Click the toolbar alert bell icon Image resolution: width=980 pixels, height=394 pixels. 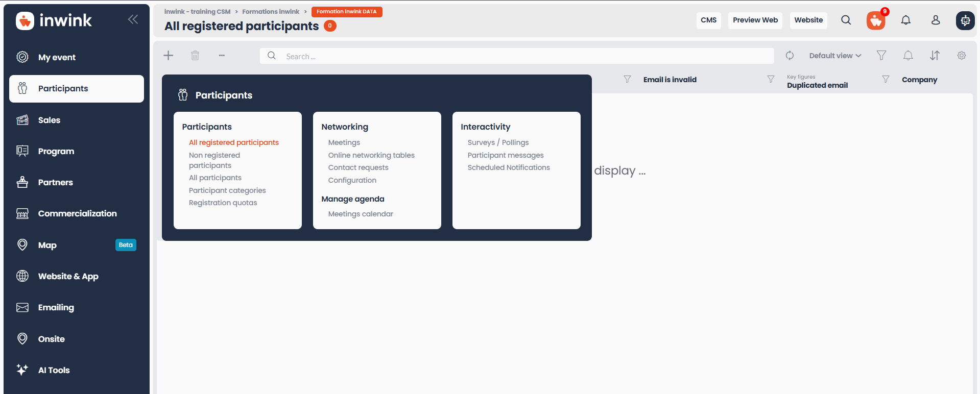[908, 56]
